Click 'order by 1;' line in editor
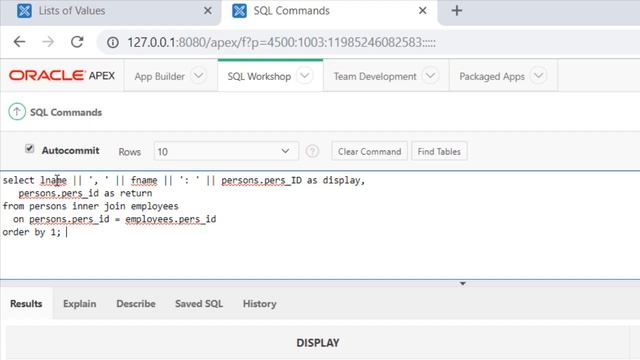This screenshot has width=640, height=360. tap(31, 232)
